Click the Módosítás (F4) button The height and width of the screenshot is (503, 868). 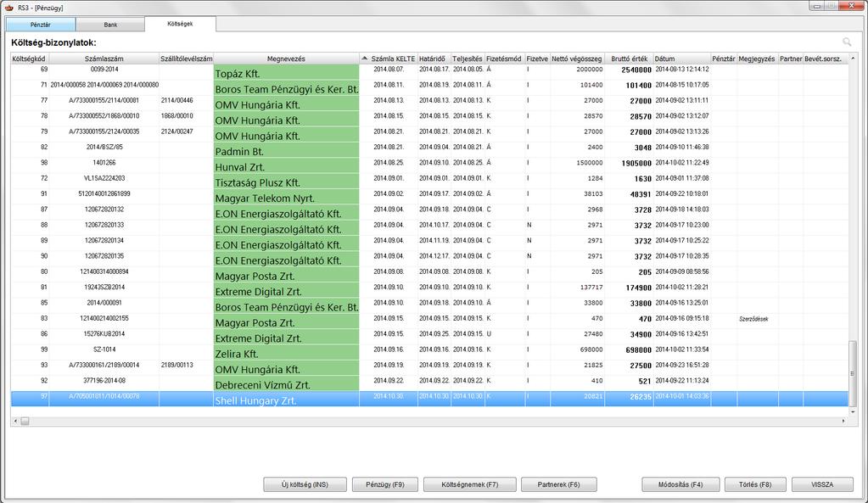[x=680, y=484]
